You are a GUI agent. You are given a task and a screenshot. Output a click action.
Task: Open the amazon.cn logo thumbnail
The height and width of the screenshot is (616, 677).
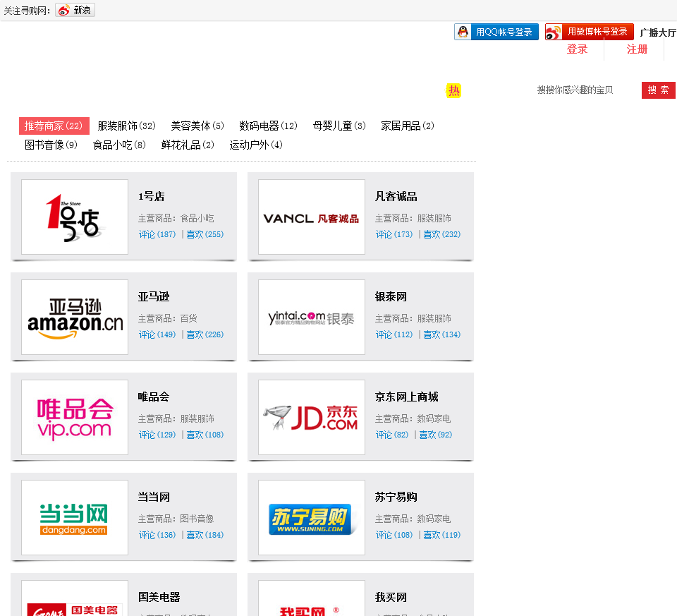[75, 317]
